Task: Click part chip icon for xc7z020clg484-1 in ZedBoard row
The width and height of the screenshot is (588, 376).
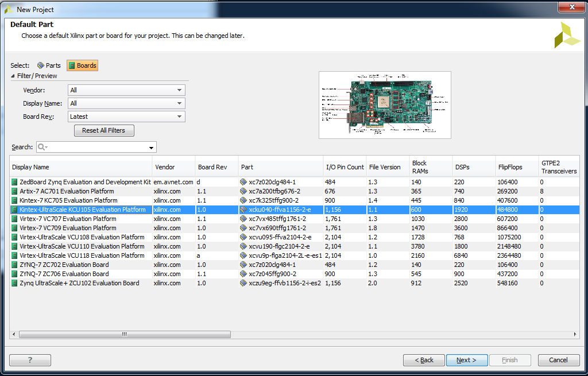Action: [x=243, y=182]
